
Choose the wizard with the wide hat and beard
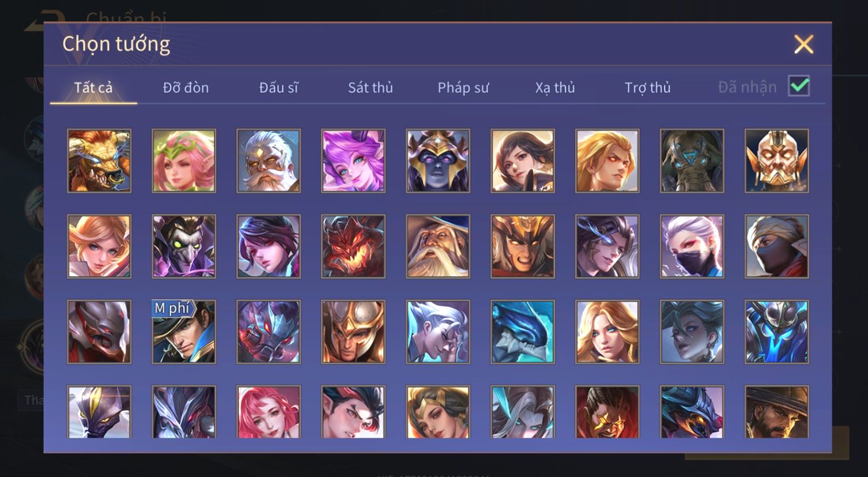click(x=438, y=246)
